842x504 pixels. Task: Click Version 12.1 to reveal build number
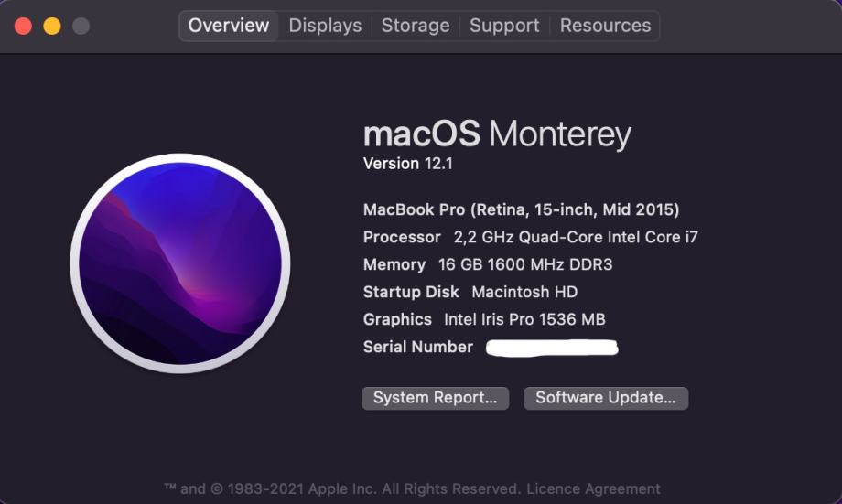408,165
